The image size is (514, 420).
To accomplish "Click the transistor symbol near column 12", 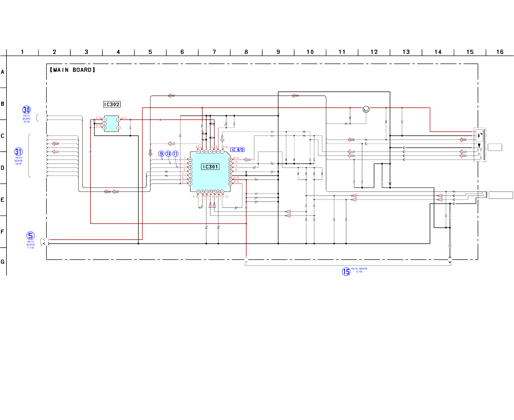I will (366, 109).
